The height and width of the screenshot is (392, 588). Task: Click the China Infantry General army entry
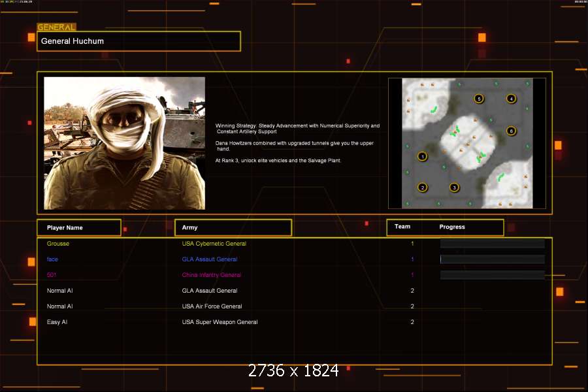coord(211,275)
